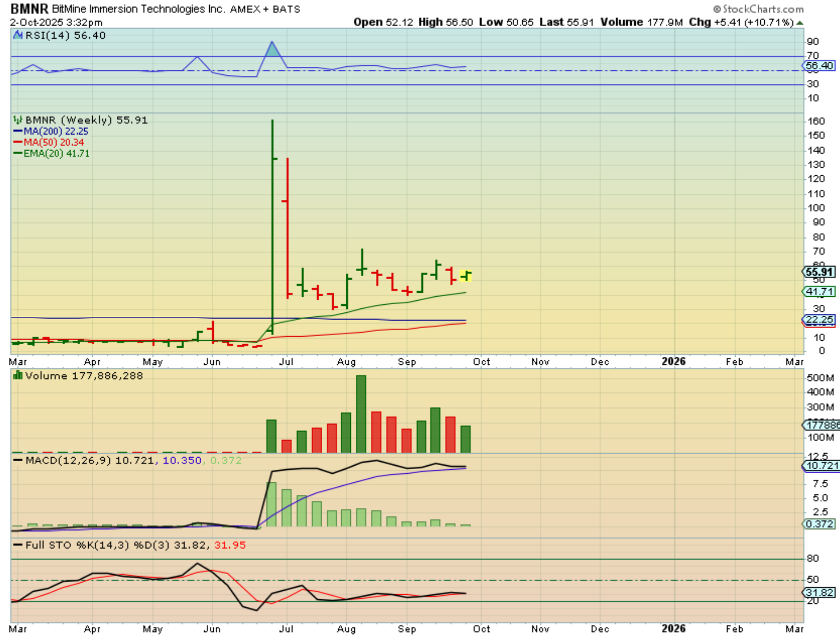Click the 80 label on the stochastic axis
This screenshot has height=636, width=840.
[x=813, y=558]
